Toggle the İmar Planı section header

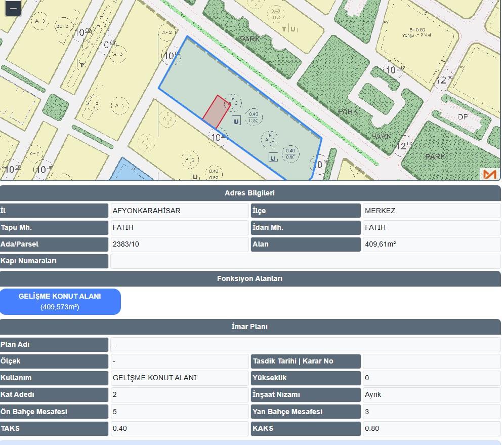pyautogui.click(x=250, y=327)
